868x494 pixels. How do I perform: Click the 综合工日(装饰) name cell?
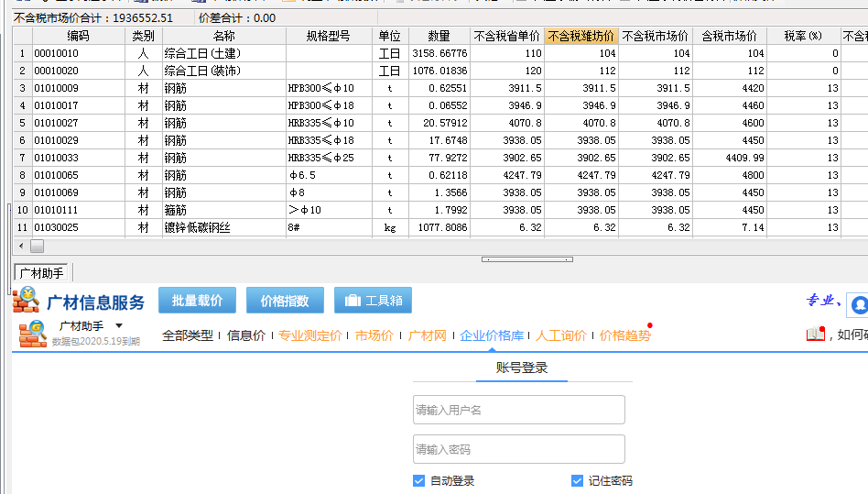coord(224,71)
